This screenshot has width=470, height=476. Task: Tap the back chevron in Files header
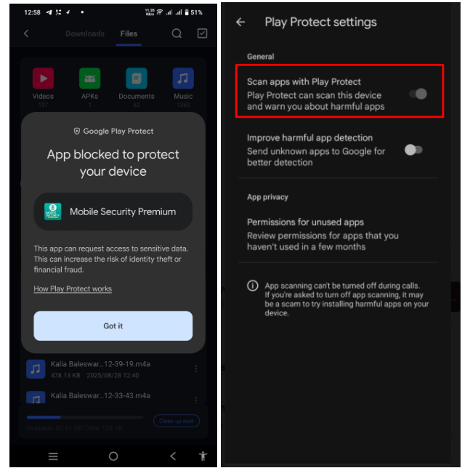point(26,33)
